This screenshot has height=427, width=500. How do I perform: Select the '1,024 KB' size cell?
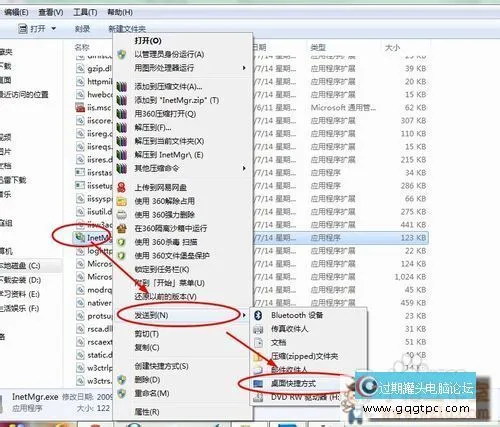point(410,277)
